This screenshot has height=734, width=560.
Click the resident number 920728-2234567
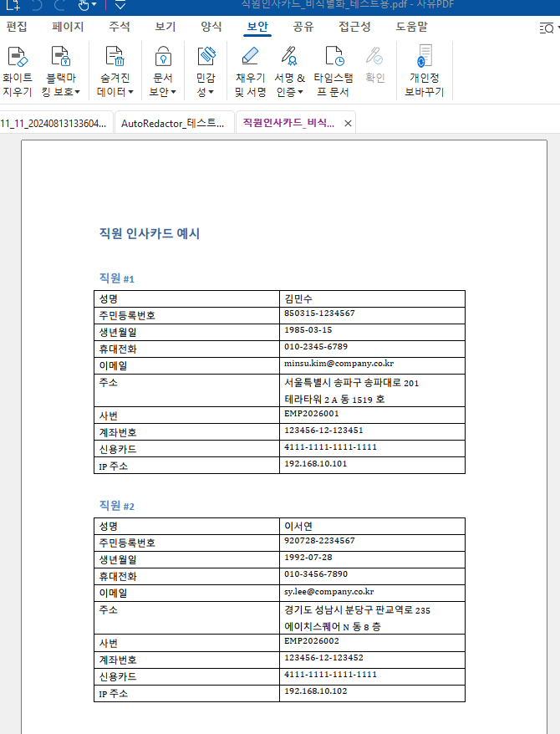point(319,541)
